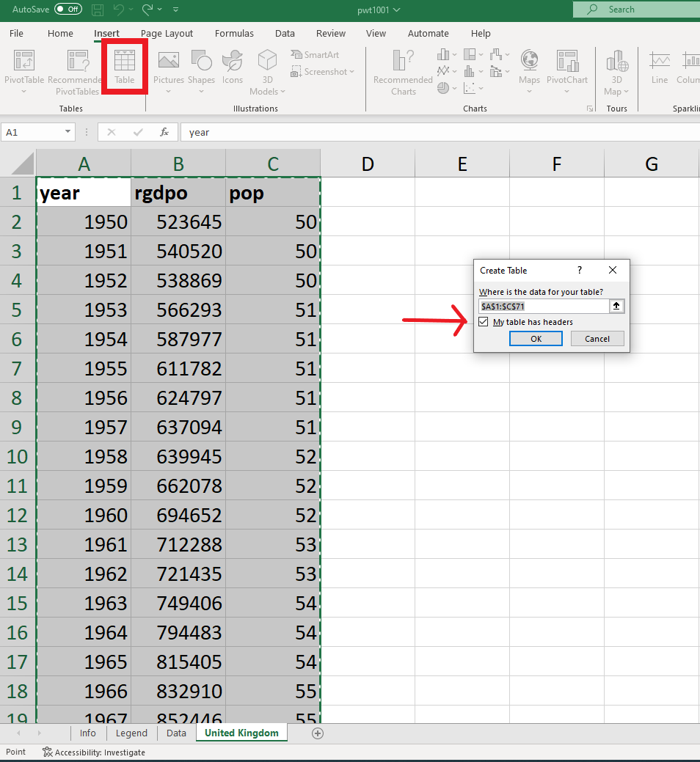Expand the Name Box dropdown
Viewport: 700px width, 762px height.
point(68,132)
